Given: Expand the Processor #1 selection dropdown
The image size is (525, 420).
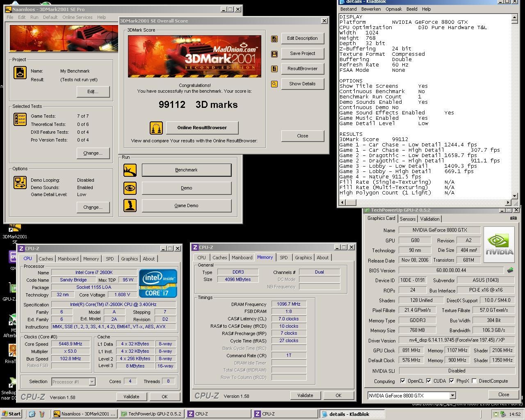Looking at the screenshot, I should click(92, 382).
